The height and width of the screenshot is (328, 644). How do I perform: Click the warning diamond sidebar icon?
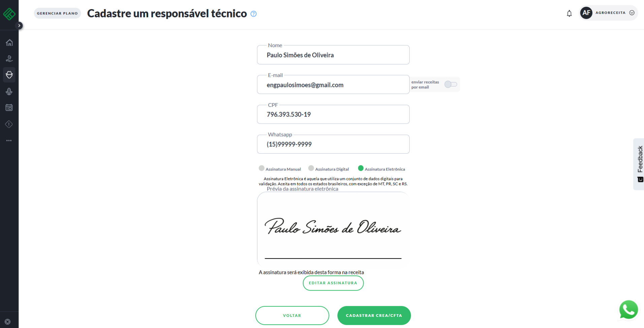[x=9, y=124]
